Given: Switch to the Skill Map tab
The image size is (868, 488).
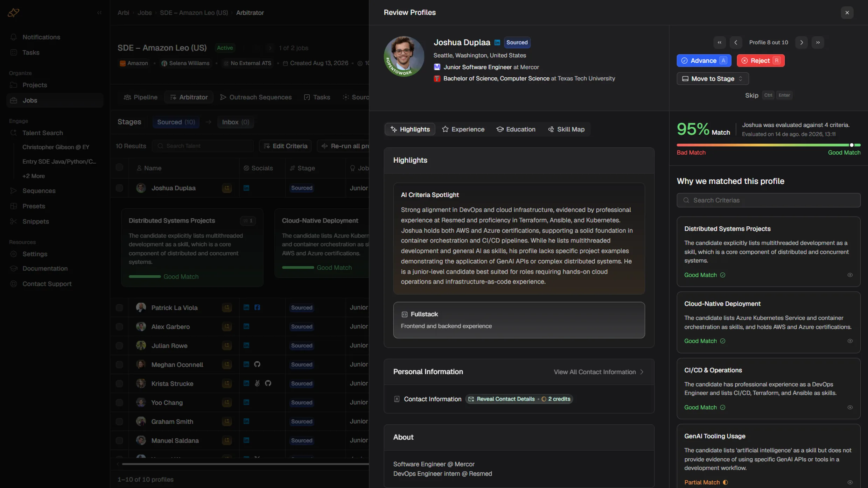Looking at the screenshot, I should pyautogui.click(x=566, y=129).
